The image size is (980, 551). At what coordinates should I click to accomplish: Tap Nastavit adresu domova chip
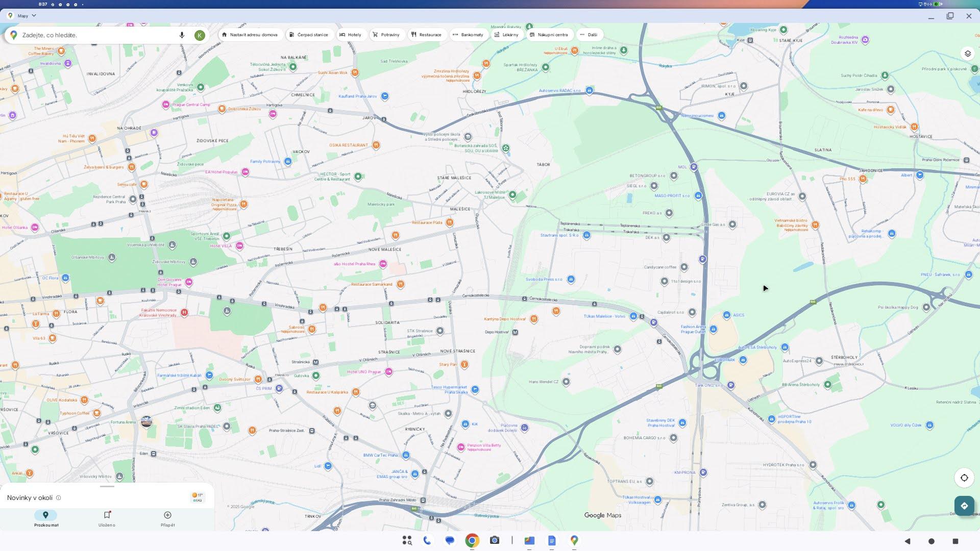click(250, 35)
